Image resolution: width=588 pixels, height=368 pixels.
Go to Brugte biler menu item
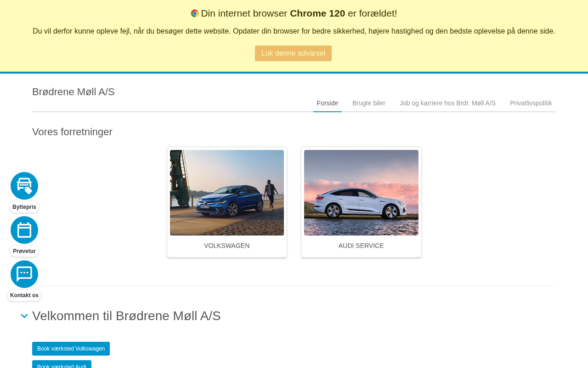pyautogui.click(x=369, y=103)
